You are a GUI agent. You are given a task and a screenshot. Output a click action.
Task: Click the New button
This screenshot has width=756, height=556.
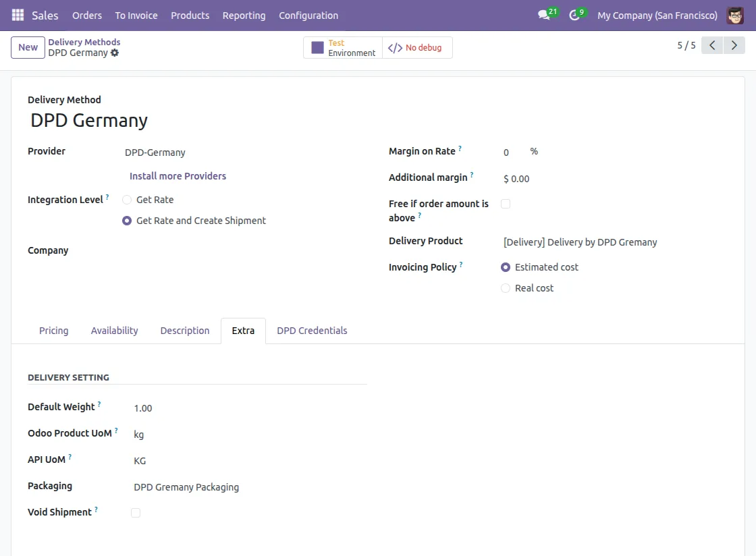click(x=28, y=47)
